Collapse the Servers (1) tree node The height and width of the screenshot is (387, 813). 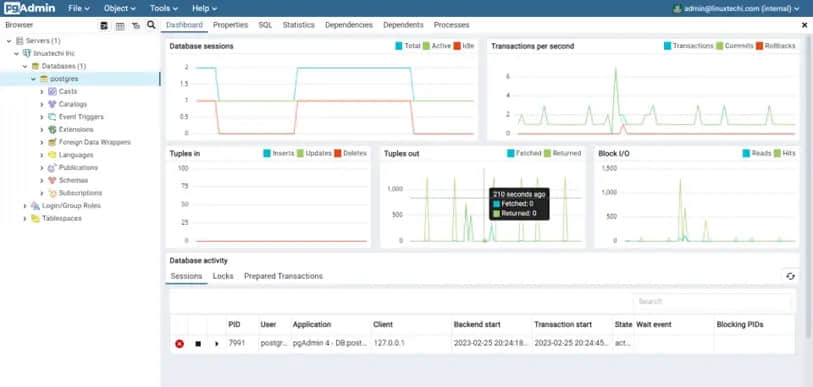click(9, 40)
